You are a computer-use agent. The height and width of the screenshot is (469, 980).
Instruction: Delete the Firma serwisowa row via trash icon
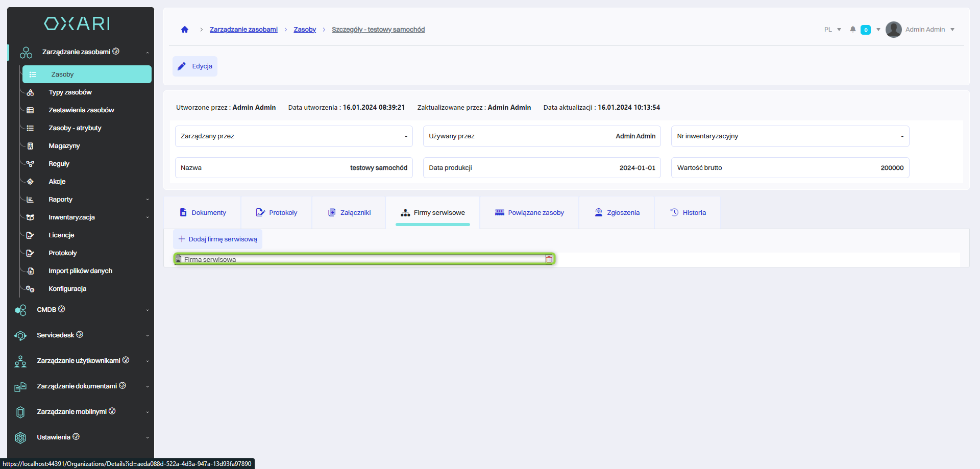[x=549, y=259]
